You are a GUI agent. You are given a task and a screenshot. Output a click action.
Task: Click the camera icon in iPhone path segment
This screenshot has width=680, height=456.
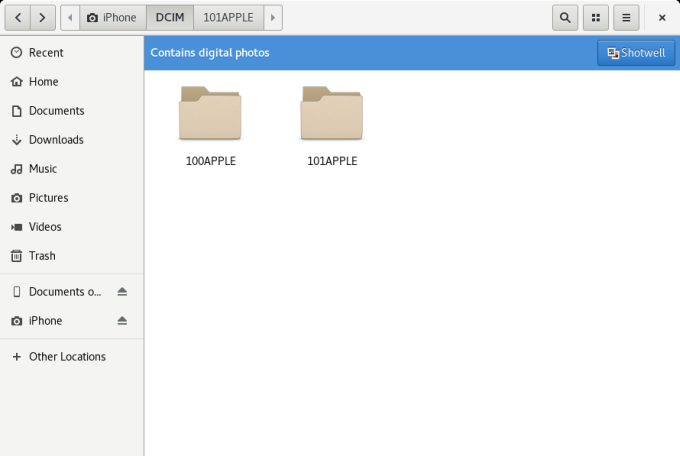pos(92,18)
